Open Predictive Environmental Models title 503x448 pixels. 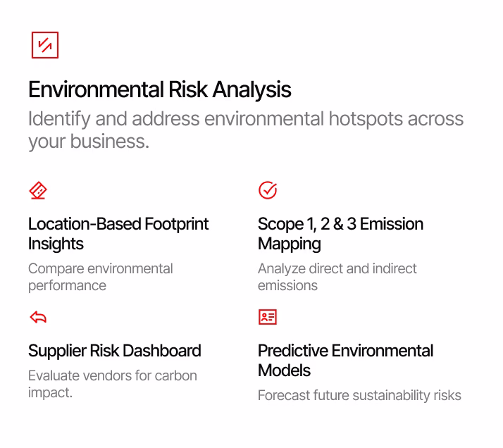point(345,361)
